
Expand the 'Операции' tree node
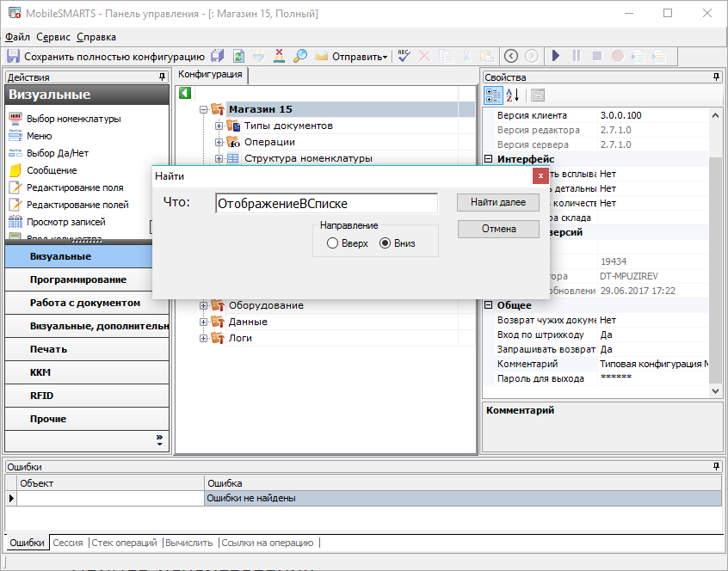pyautogui.click(x=219, y=142)
